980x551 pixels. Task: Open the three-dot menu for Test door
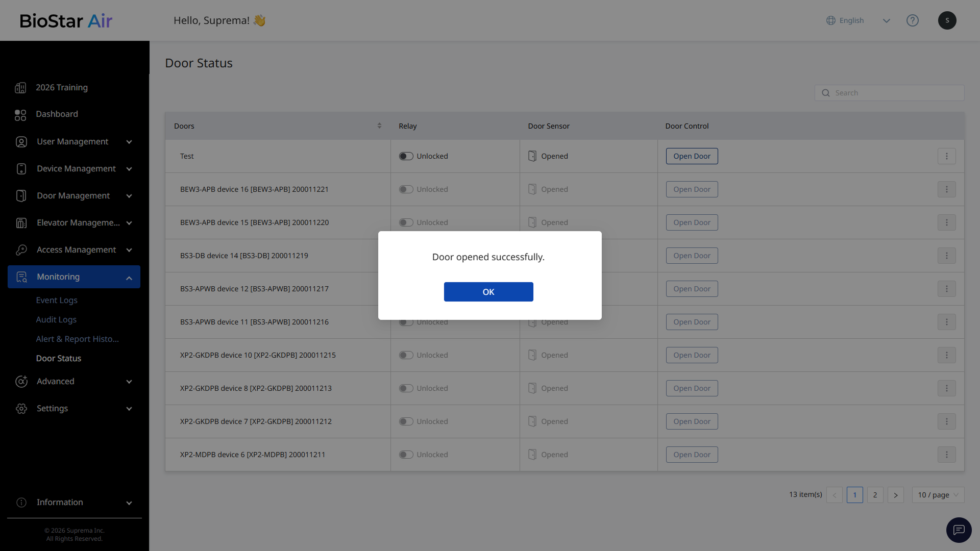click(946, 156)
